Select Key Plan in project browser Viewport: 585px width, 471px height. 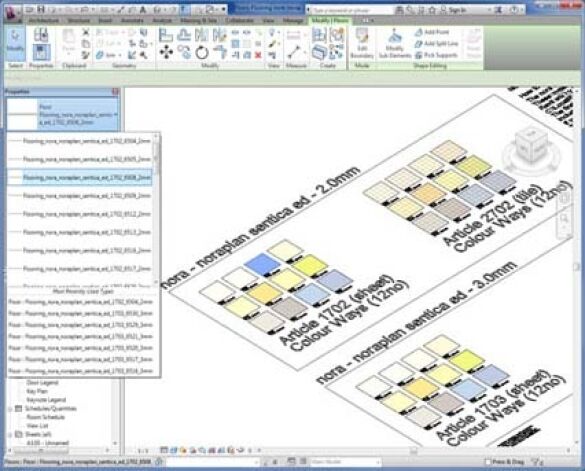(37, 391)
